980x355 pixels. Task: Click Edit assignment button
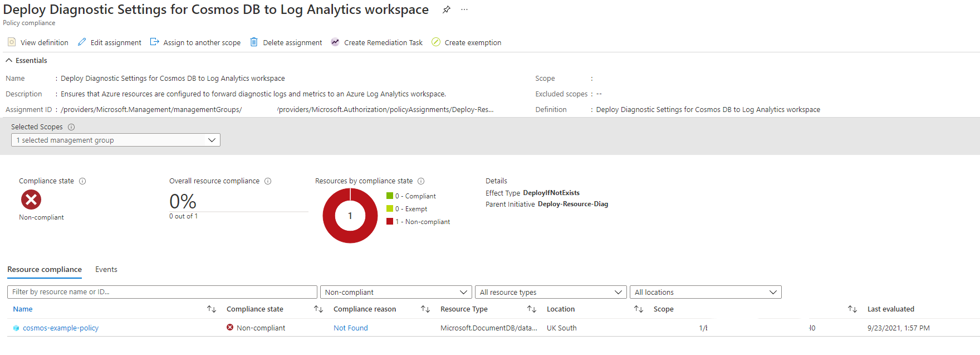(110, 42)
